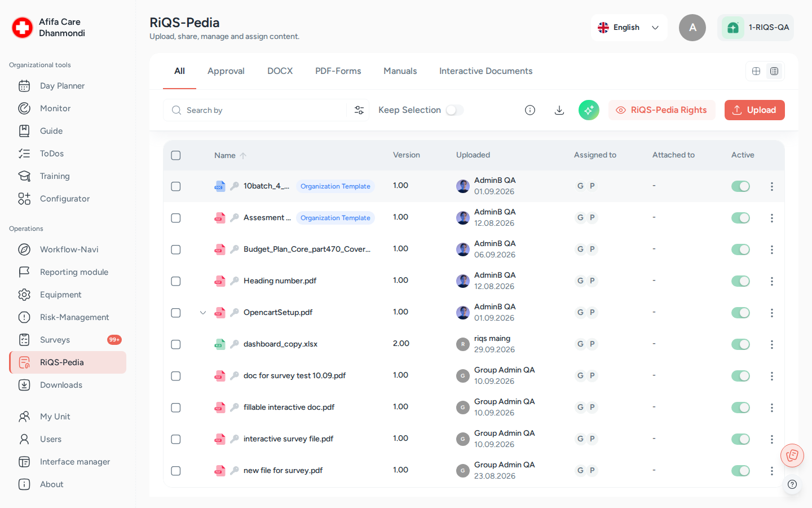
Task: Click the key icon beside Heading number.pdf
Action: [235, 281]
